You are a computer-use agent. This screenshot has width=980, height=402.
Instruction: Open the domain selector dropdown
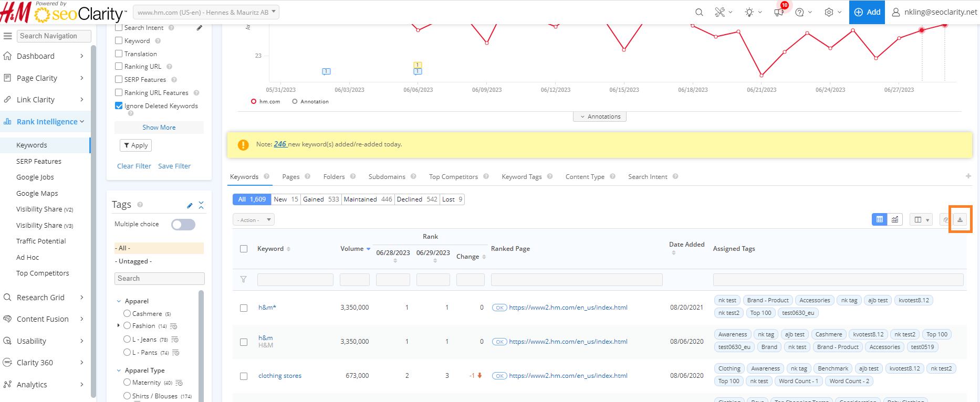point(206,12)
